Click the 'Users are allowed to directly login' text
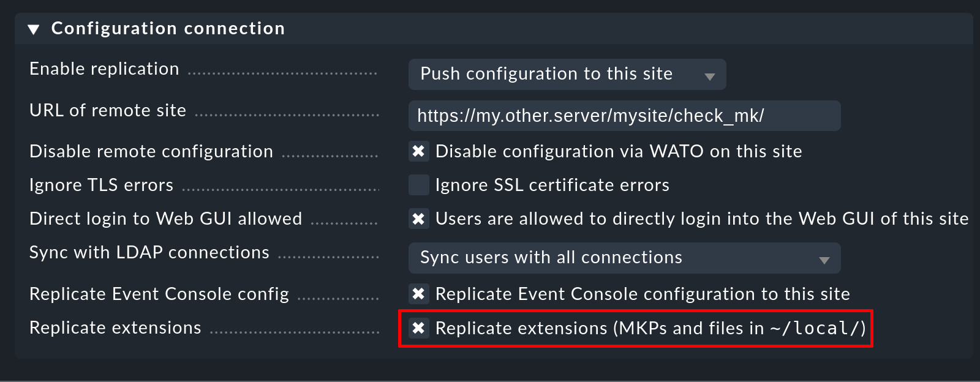This screenshot has width=980, height=382. tap(701, 219)
